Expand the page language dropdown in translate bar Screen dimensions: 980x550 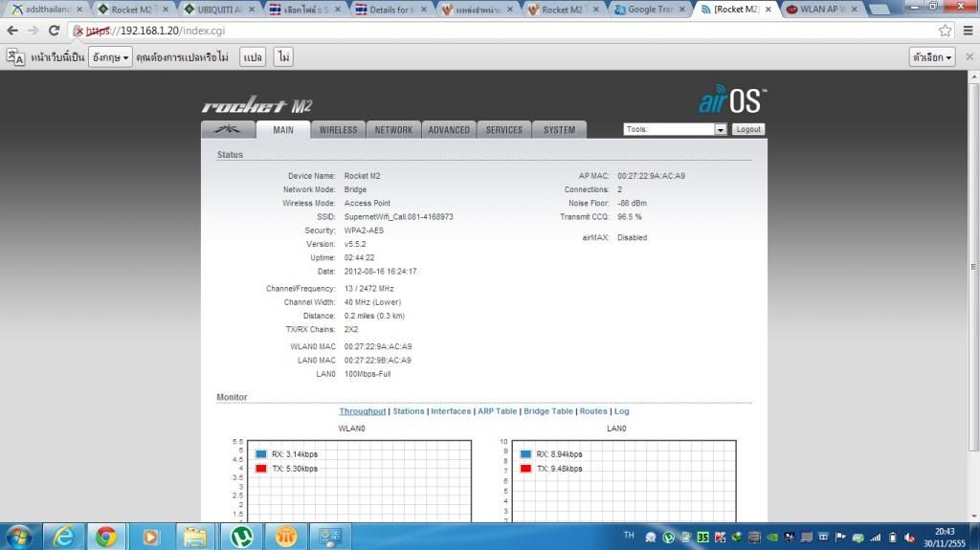[110, 56]
